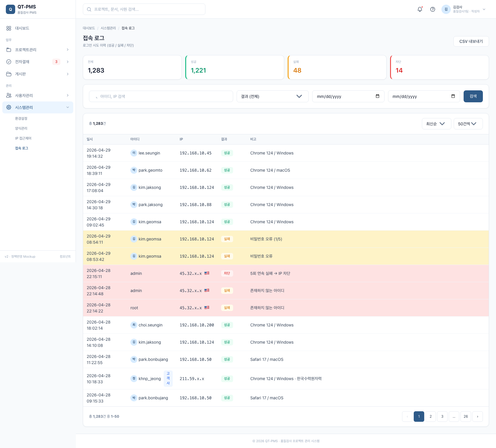The height and width of the screenshot is (448, 496).
Task: Open the dashboard grid icon in sidebar
Action: click(9, 28)
